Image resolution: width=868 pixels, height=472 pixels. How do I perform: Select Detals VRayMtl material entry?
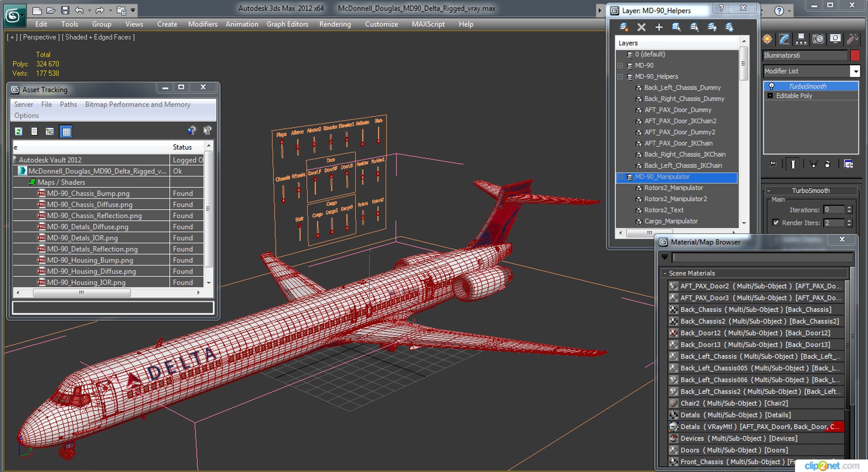tap(756, 427)
